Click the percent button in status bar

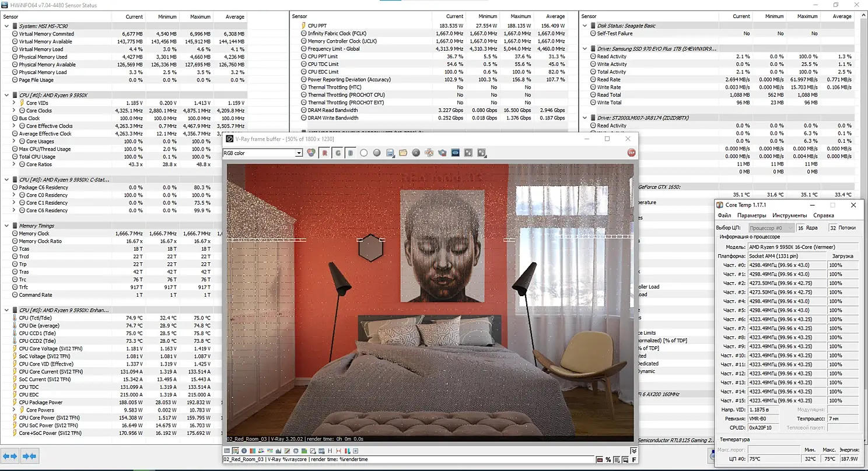click(x=608, y=459)
